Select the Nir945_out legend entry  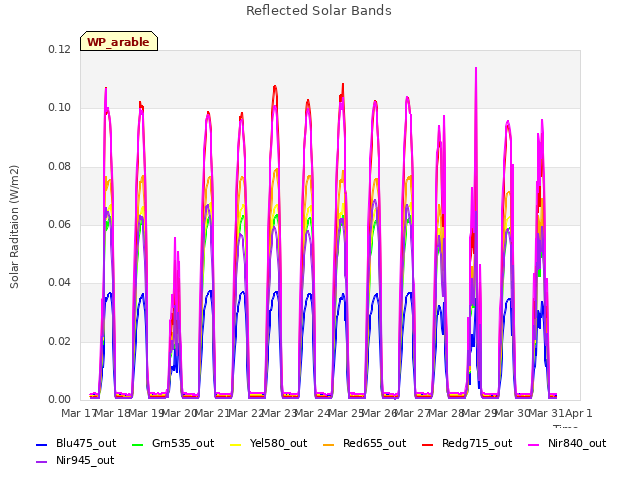tap(75, 461)
